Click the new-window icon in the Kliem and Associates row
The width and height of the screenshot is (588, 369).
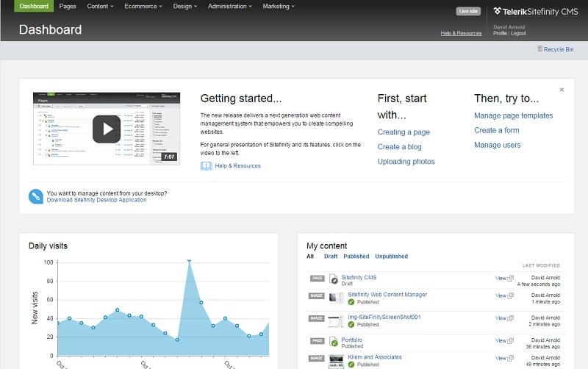tap(510, 358)
